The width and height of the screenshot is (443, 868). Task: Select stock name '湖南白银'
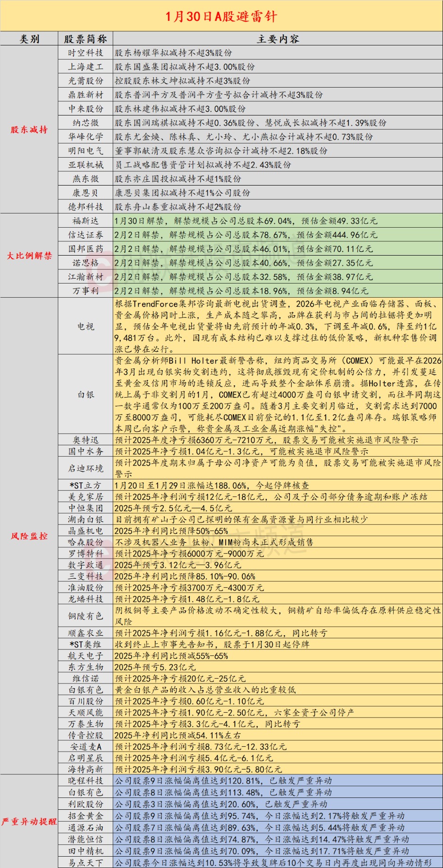(x=86, y=519)
